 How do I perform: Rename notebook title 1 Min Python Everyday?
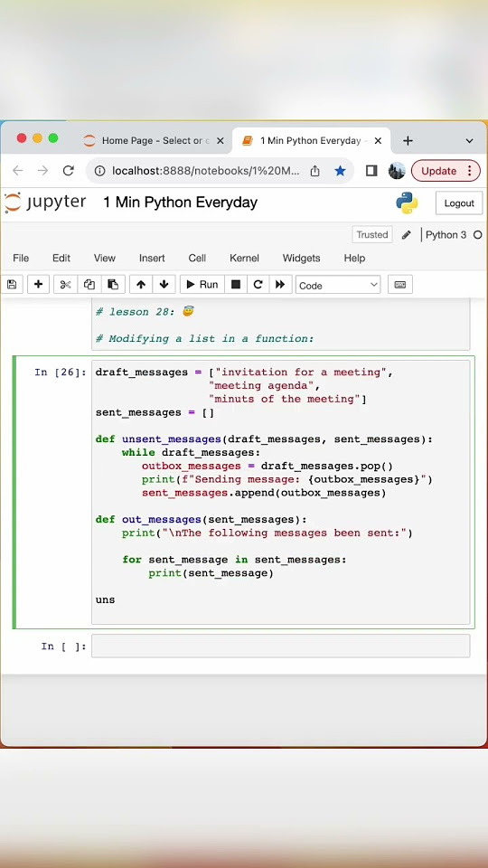click(181, 203)
